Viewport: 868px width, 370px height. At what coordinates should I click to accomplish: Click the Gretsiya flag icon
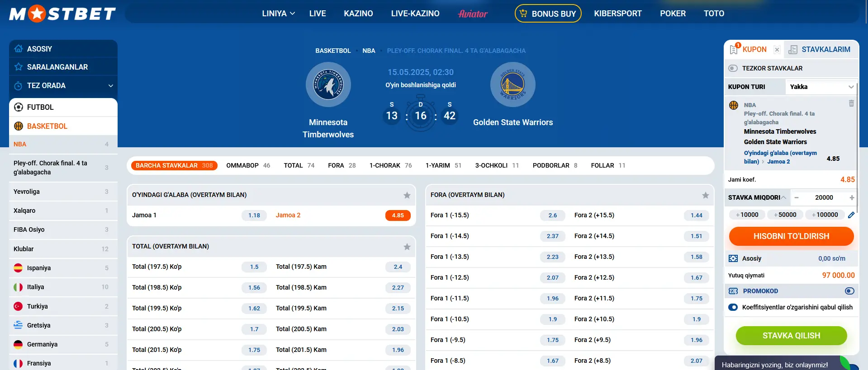point(18,325)
